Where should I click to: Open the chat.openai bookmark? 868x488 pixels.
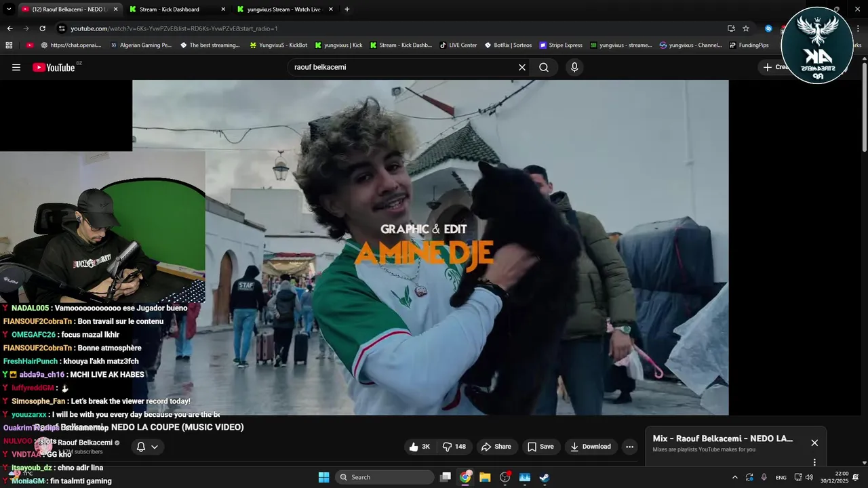(x=71, y=45)
